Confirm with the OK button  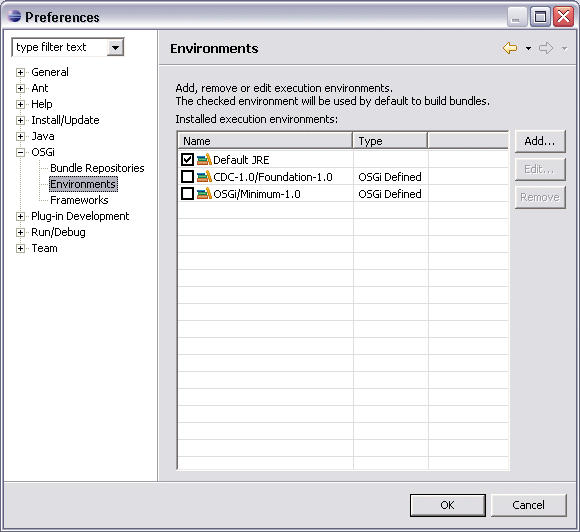click(x=448, y=505)
